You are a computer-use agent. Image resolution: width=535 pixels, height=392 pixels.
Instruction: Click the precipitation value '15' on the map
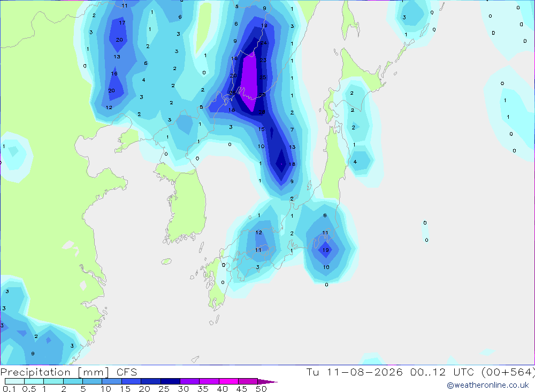coord(262,129)
